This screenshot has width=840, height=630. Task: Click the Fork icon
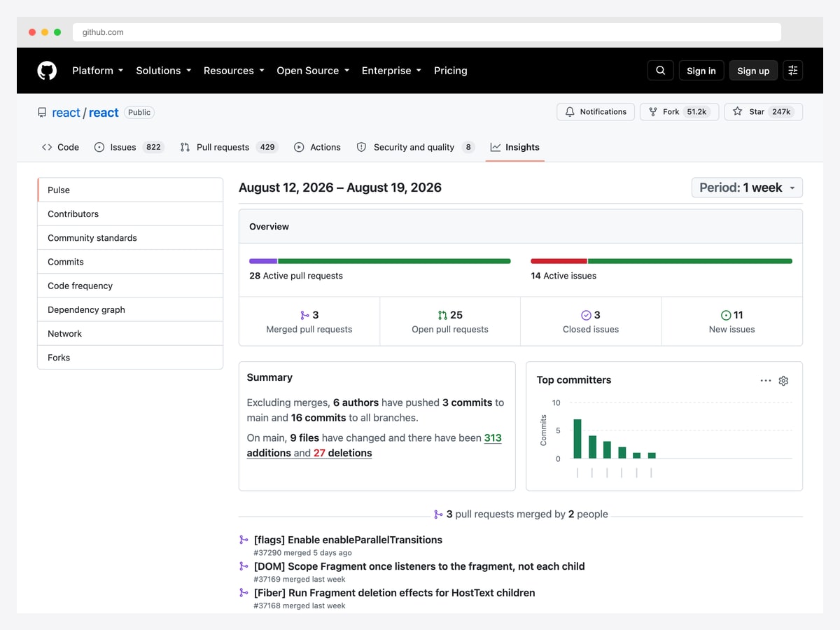(x=653, y=112)
